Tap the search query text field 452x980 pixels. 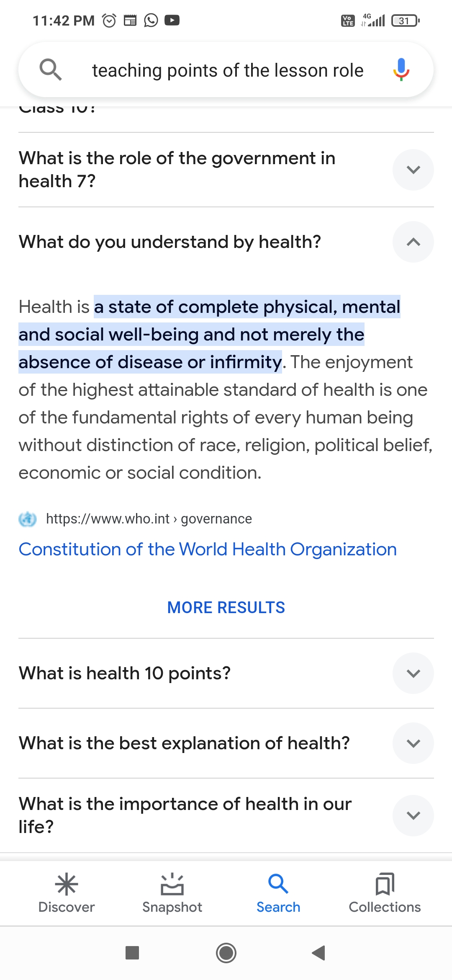[228, 70]
